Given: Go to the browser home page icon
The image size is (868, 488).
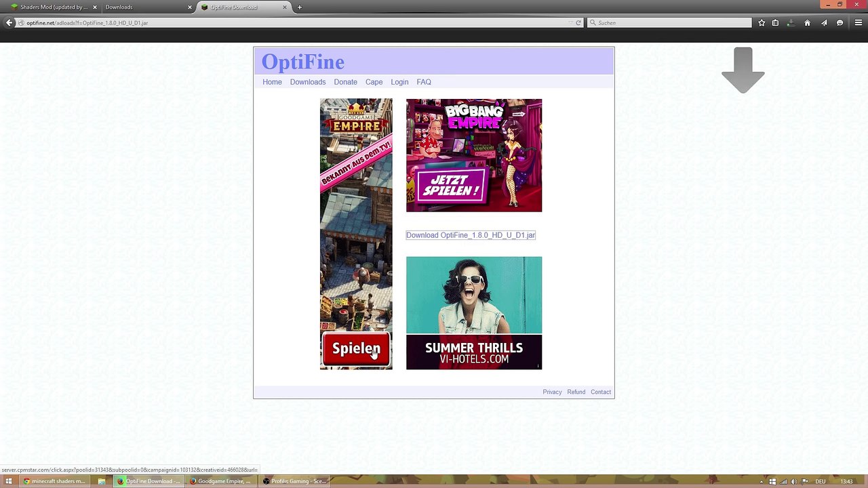Looking at the screenshot, I should pyautogui.click(x=807, y=22).
